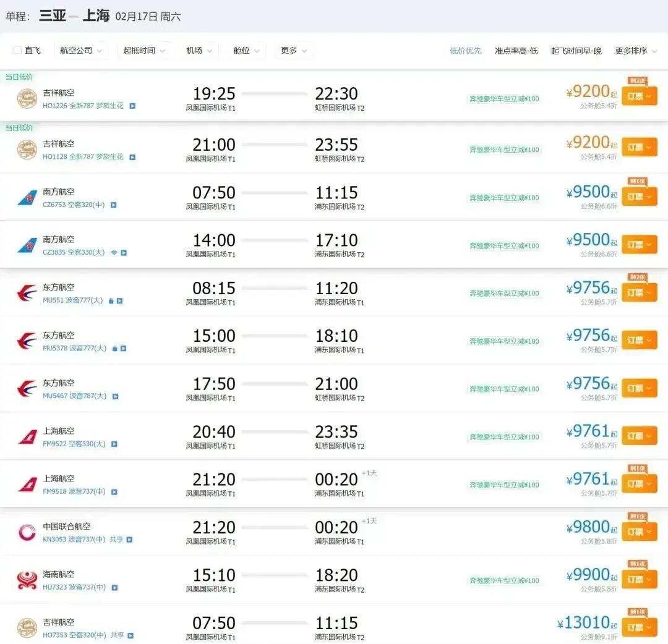Screen dimensions: 668x644
Task: Click the 南方航空 logo on flight CZ3835
Action: [27, 245]
